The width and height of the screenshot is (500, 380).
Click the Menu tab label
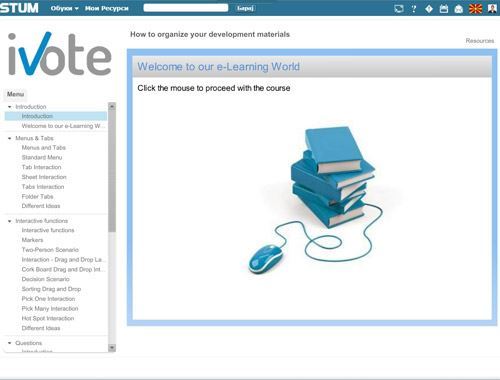(x=15, y=94)
